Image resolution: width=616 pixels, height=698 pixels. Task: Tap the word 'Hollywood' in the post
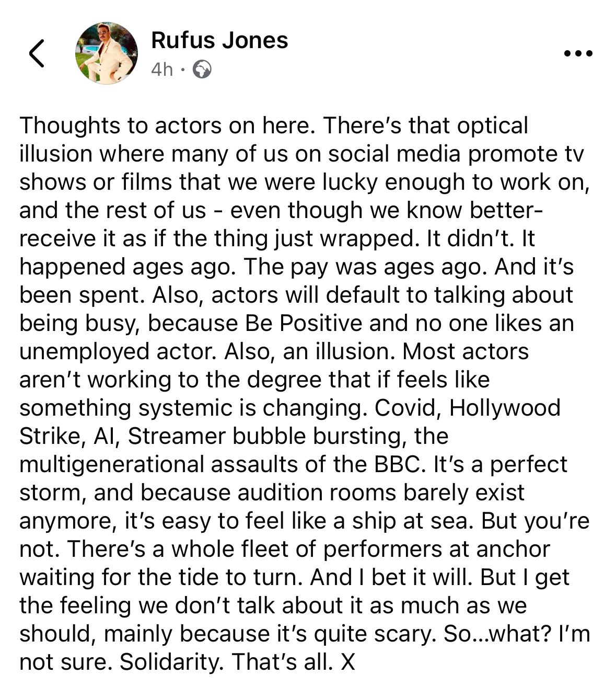click(x=505, y=408)
